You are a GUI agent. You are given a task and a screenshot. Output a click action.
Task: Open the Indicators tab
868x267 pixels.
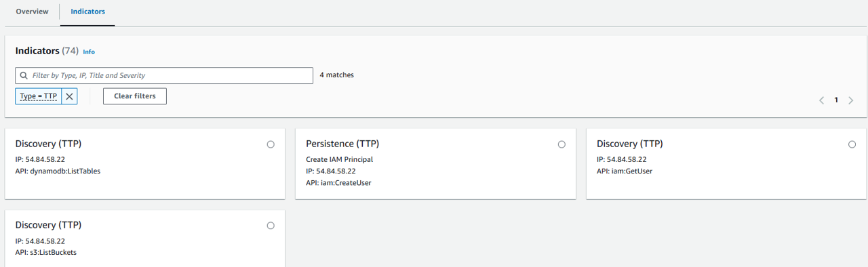click(87, 12)
